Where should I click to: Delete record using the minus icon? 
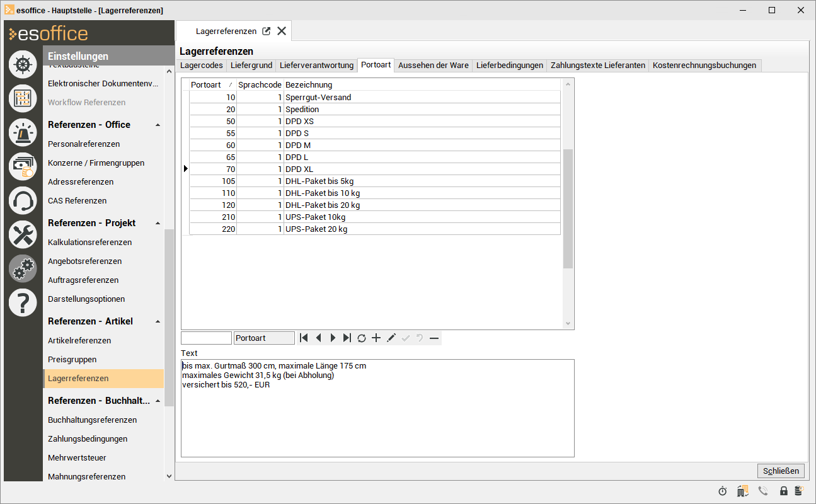(x=434, y=338)
